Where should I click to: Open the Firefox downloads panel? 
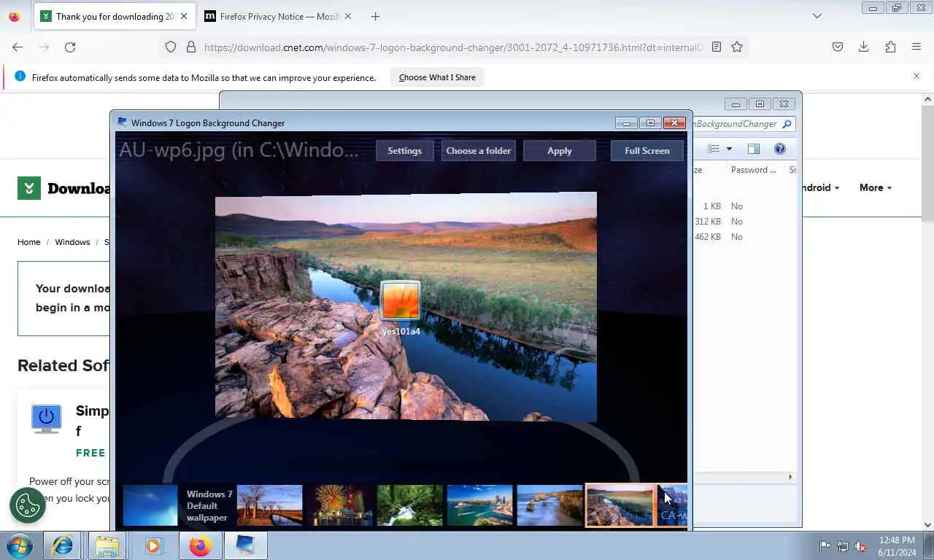863,47
